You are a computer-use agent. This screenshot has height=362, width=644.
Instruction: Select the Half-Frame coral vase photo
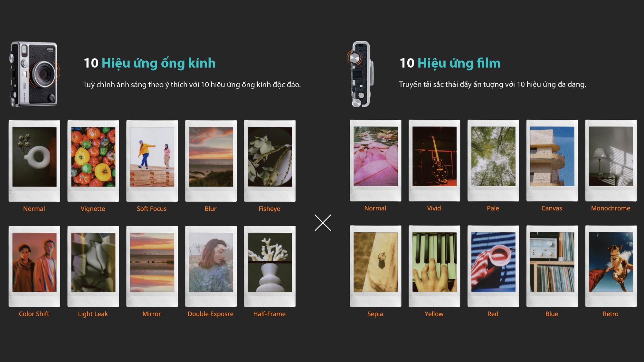point(270,266)
